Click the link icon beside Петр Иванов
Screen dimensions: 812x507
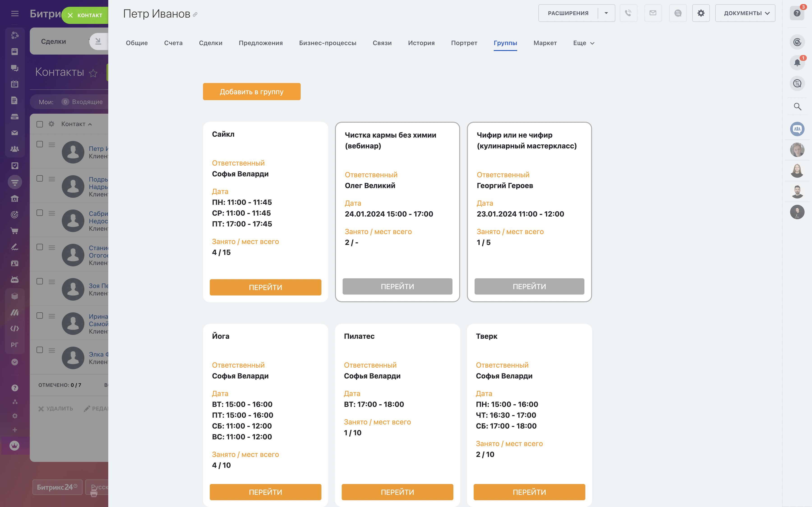pyautogui.click(x=195, y=14)
